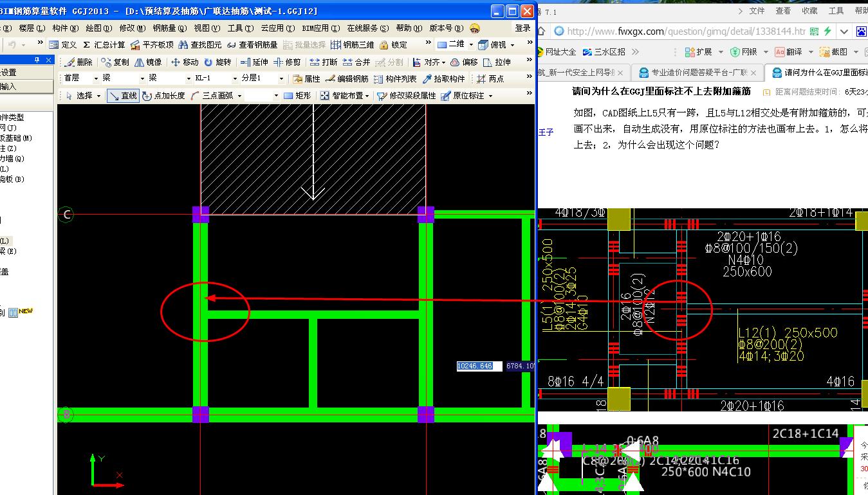Select the 打断 break tool

click(x=324, y=62)
